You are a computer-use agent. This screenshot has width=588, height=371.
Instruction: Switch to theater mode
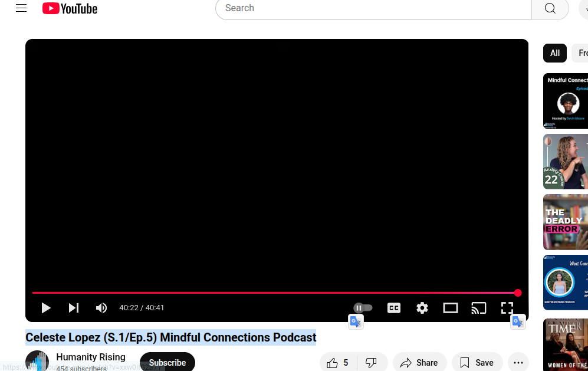451,308
